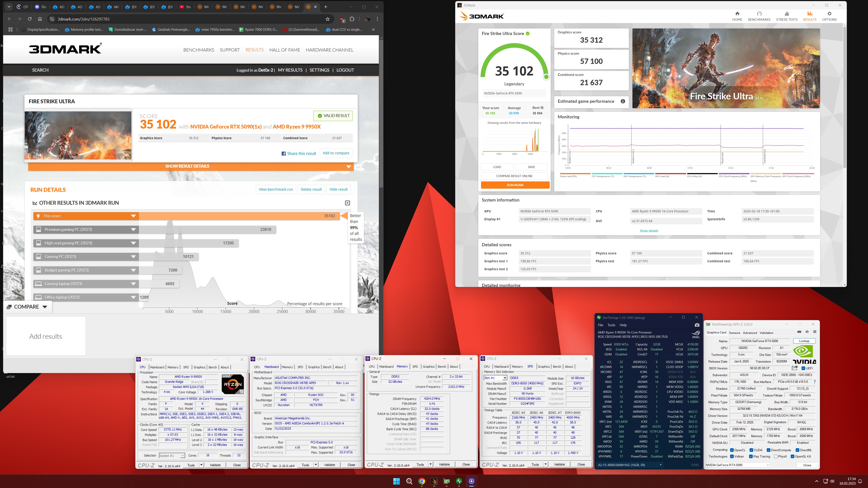Open the GPU selection dropdown in GPU-Z
The height and width of the screenshot is (488, 868).
738,465
